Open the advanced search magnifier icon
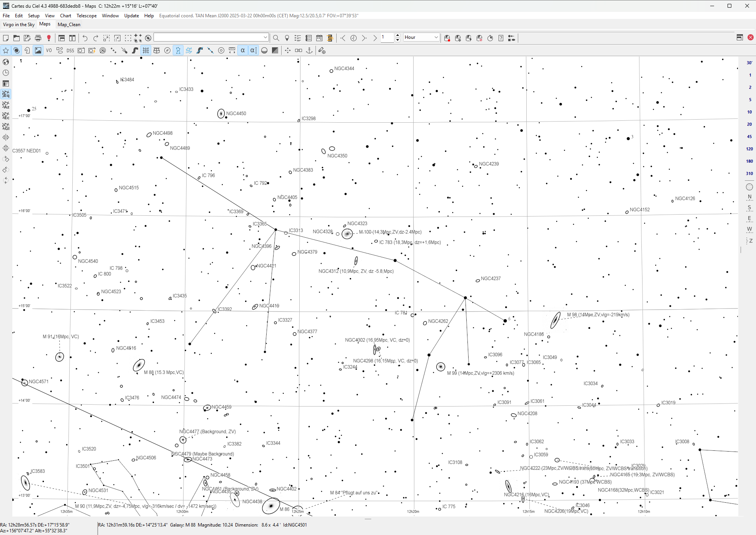756x535 pixels. (x=276, y=38)
